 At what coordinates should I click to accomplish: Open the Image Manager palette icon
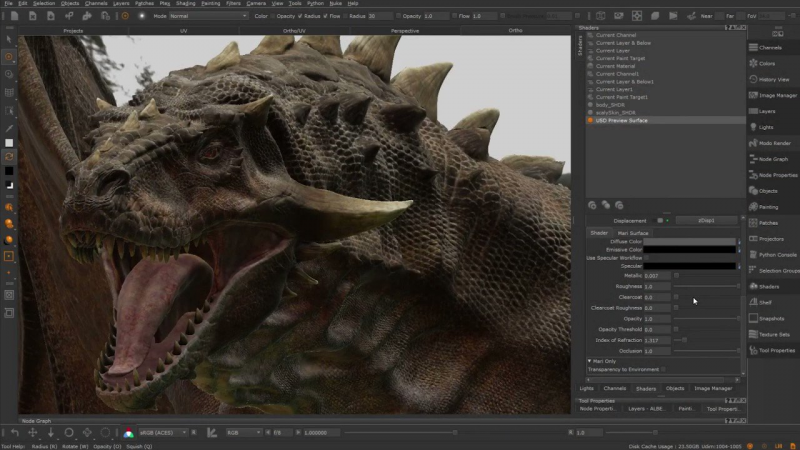coord(752,95)
